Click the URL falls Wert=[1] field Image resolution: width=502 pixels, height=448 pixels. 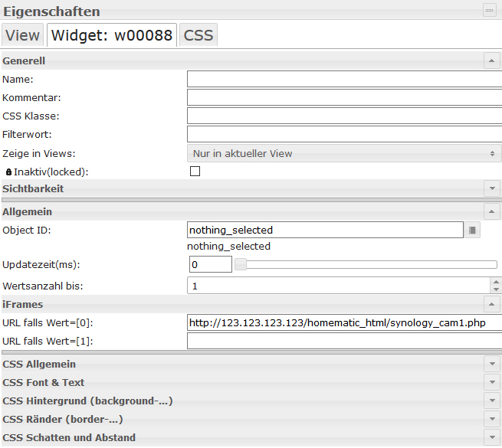(344, 341)
